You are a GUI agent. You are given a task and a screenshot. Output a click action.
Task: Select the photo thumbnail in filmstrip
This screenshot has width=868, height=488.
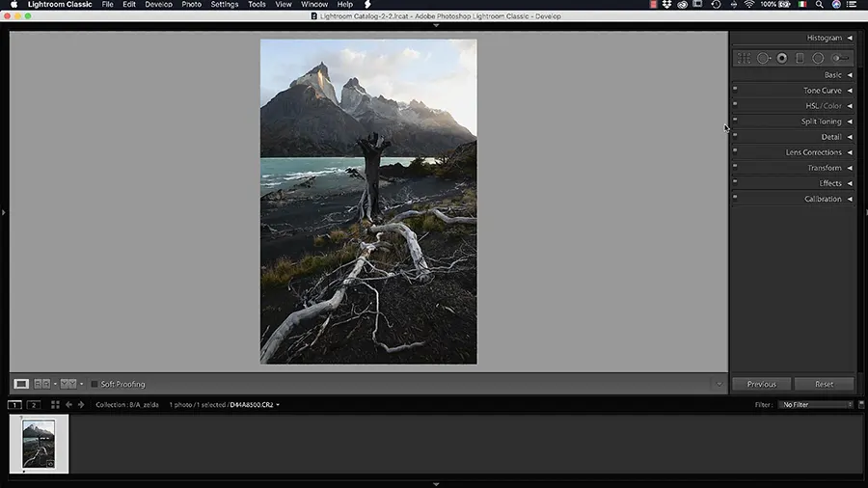[x=39, y=444]
